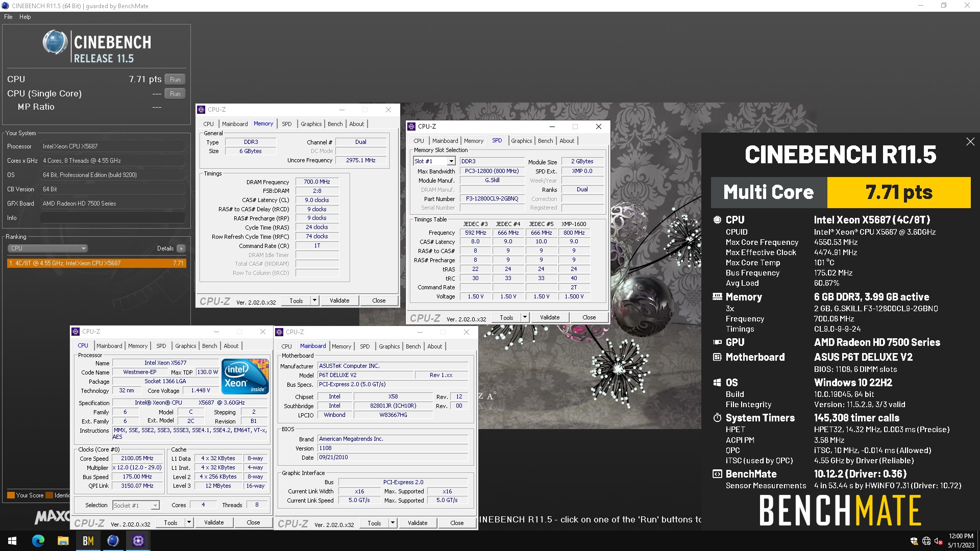This screenshot has height=551, width=980.
Task: Click the Motherboard icon in BenchMate panel
Action: (x=717, y=357)
